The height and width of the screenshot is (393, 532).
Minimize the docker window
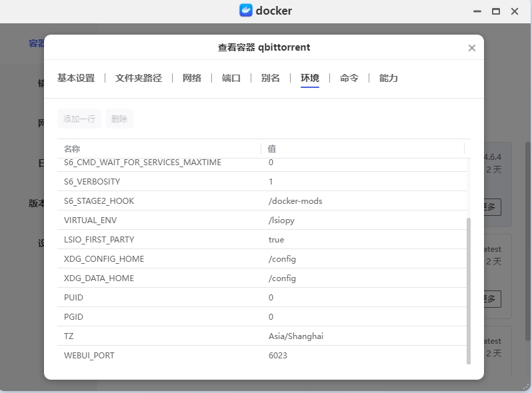point(477,11)
